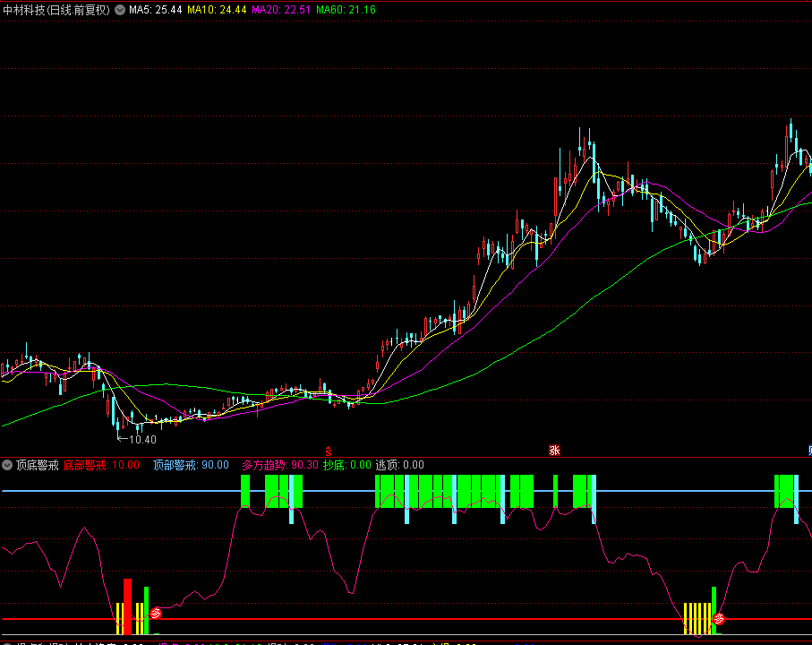Select the 抄底: 0.00 value
The height and width of the screenshot is (645, 812).
point(347,465)
